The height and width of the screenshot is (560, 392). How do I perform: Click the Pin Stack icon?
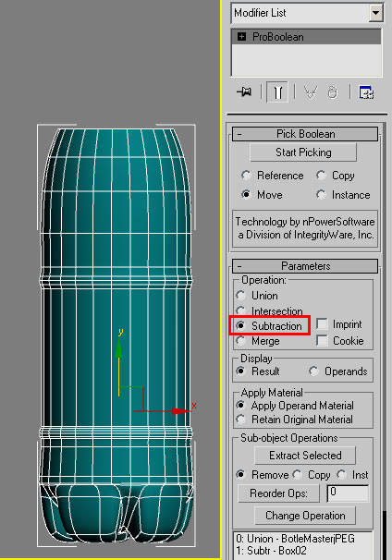(244, 92)
